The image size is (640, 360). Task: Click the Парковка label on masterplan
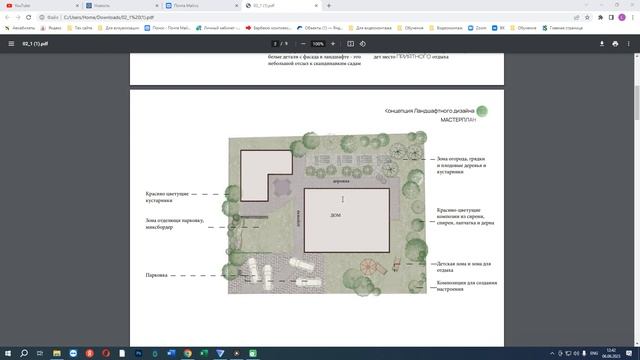(x=157, y=275)
